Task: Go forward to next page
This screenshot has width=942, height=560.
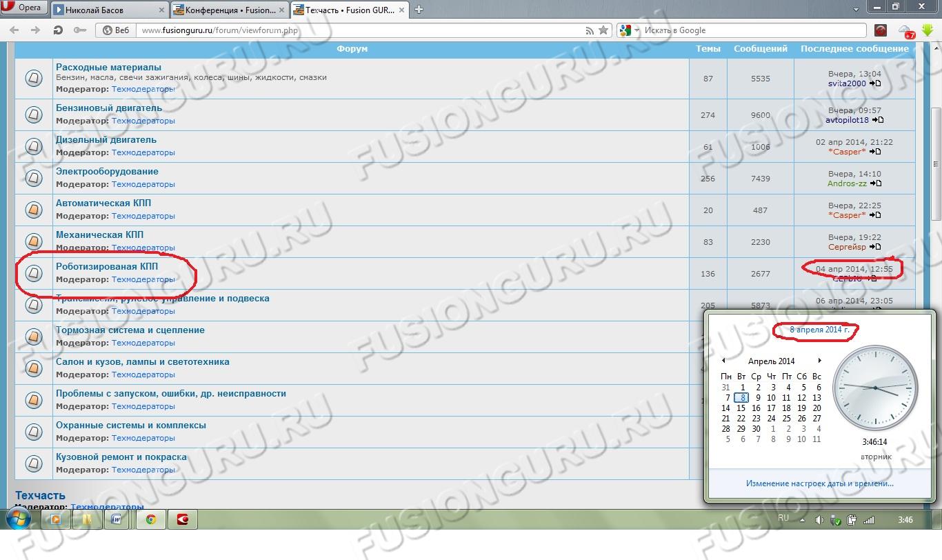Action: pyautogui.click(x=35, y=30)
